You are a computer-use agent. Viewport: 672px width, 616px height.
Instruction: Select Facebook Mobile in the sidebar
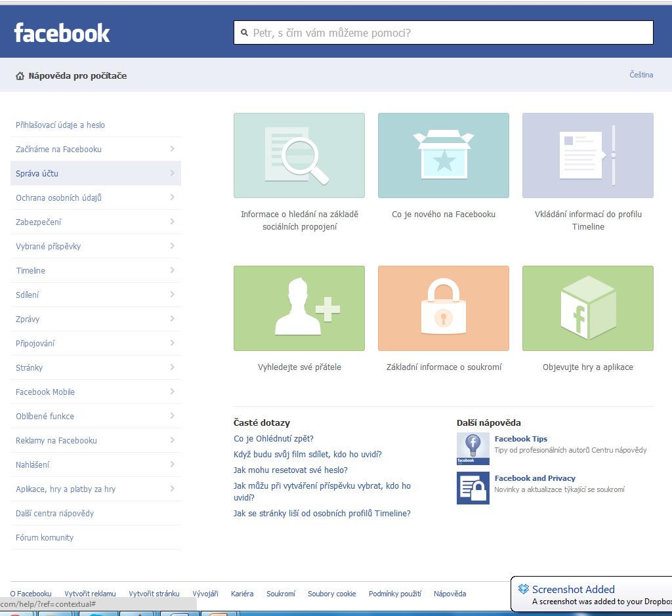click(96, 392)
